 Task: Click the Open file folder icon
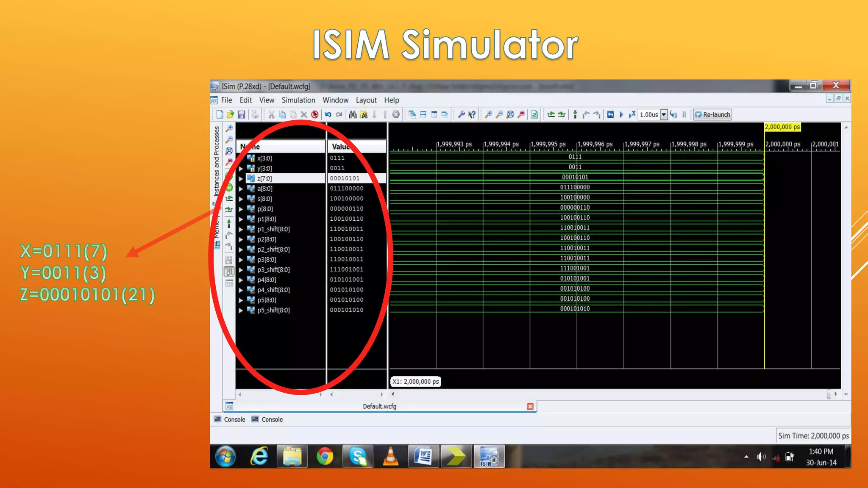[x=230, y=114]
